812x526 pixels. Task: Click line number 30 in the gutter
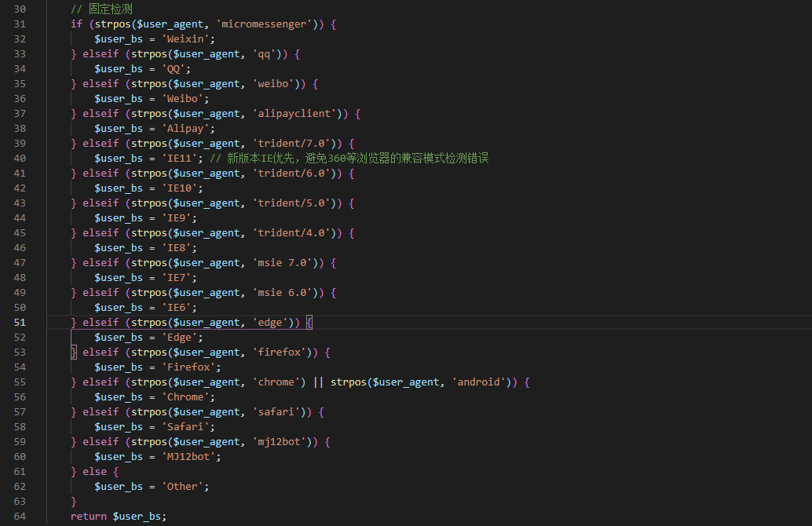point(20,9)
